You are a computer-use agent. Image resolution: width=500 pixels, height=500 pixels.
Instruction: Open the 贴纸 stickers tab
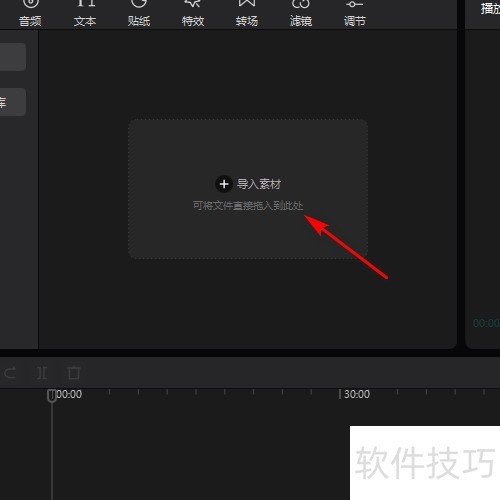(139, 14)
